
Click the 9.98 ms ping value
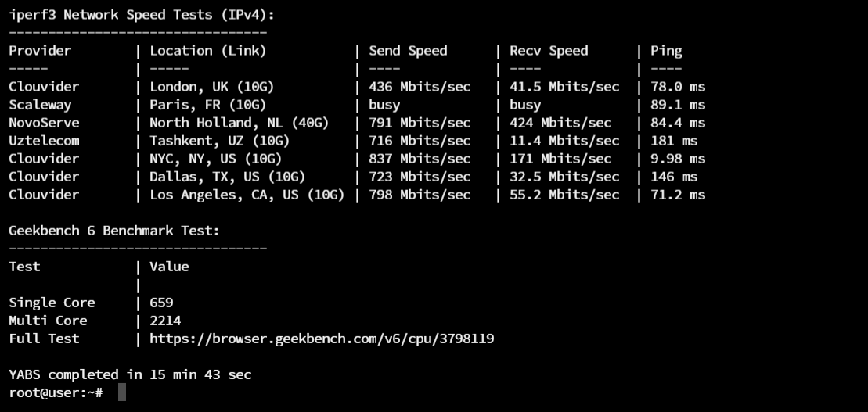[678, 159]
